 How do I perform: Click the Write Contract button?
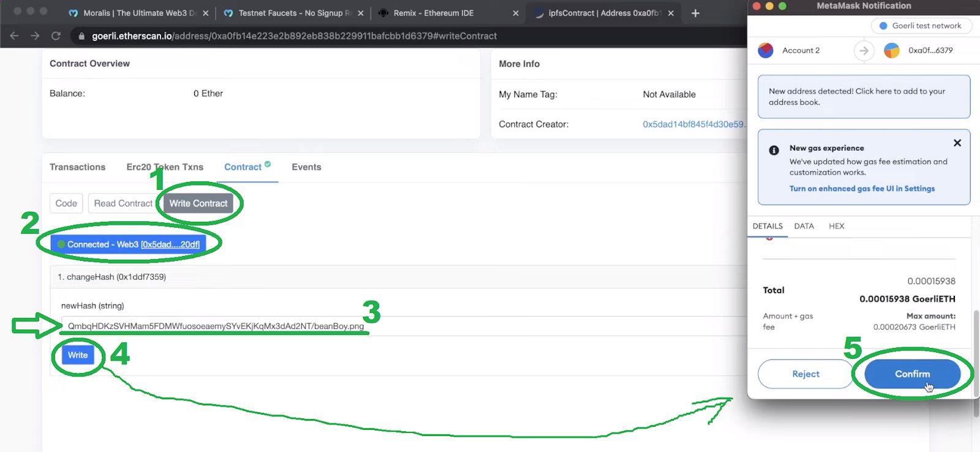[198, 203]
